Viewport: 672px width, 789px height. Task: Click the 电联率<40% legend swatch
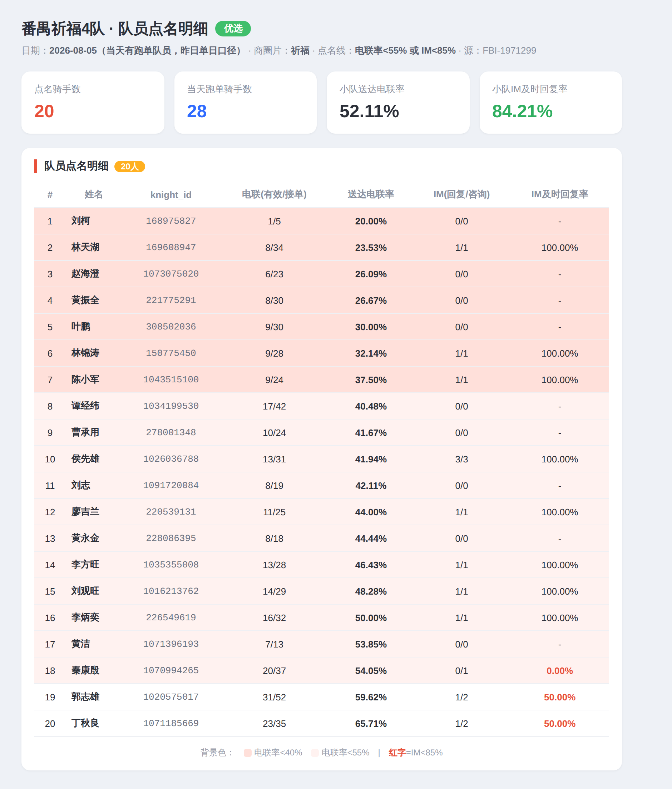coord(248,753)
